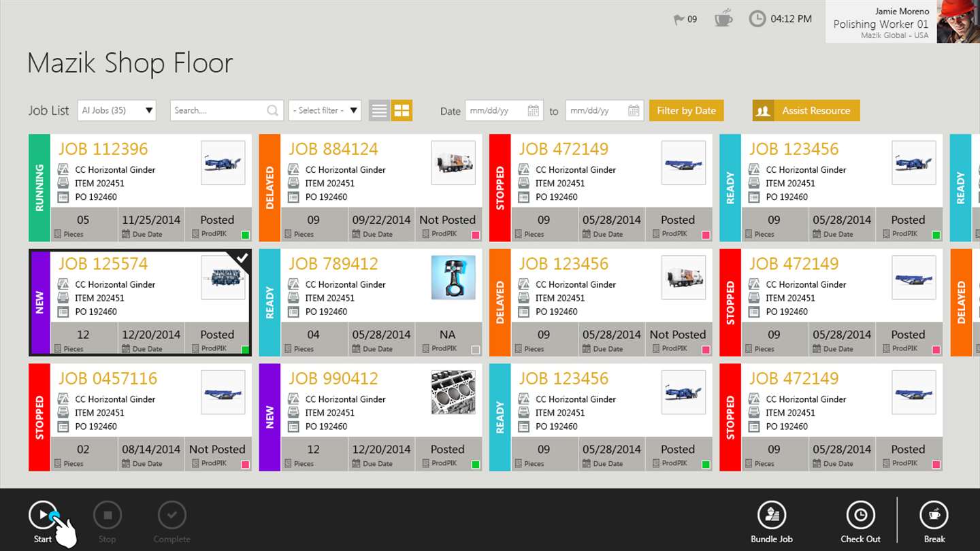980x551 pixels.
Task: Click READY status bar on JOB 789412
Action: pyautogui.click(x=269, y=303)
